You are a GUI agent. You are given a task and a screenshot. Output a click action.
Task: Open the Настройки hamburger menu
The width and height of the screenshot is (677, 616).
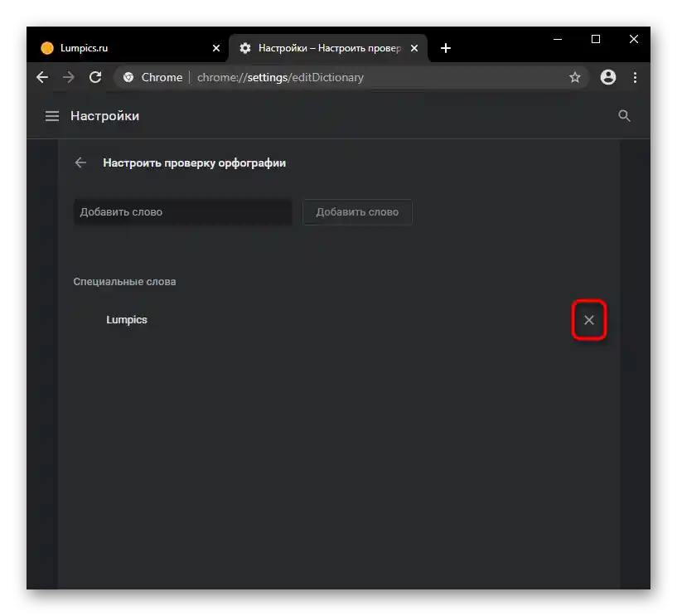(52, 116)
